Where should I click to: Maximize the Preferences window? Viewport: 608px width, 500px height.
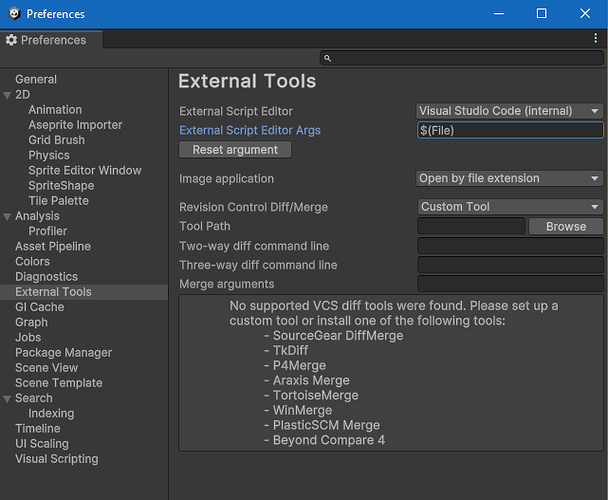(x=541, y=14)
